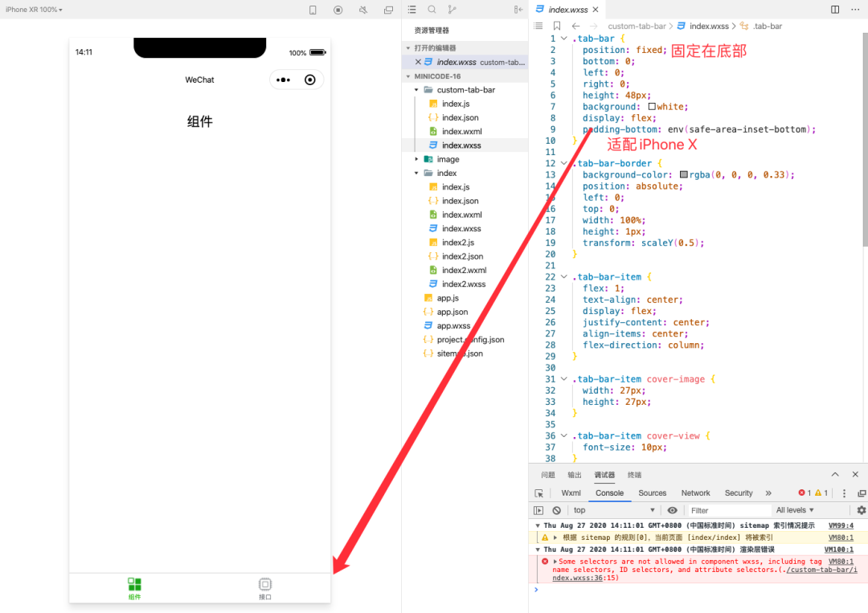This screenshot has width=868, height=613.
Task: Navigate forward with the right arrow
Action: 593,26
